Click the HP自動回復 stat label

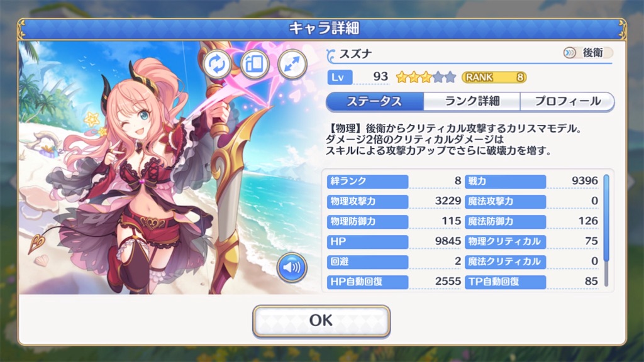coord(367,282)
